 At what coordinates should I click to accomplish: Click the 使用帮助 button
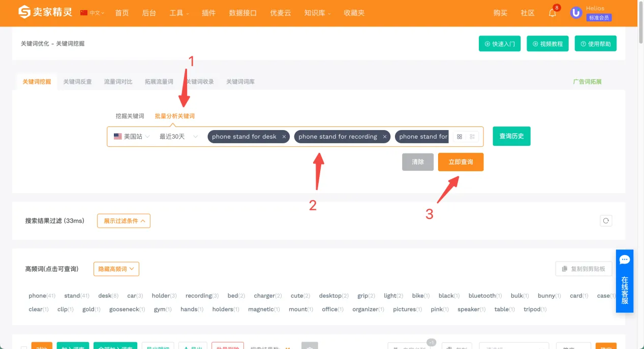[596, 44]
